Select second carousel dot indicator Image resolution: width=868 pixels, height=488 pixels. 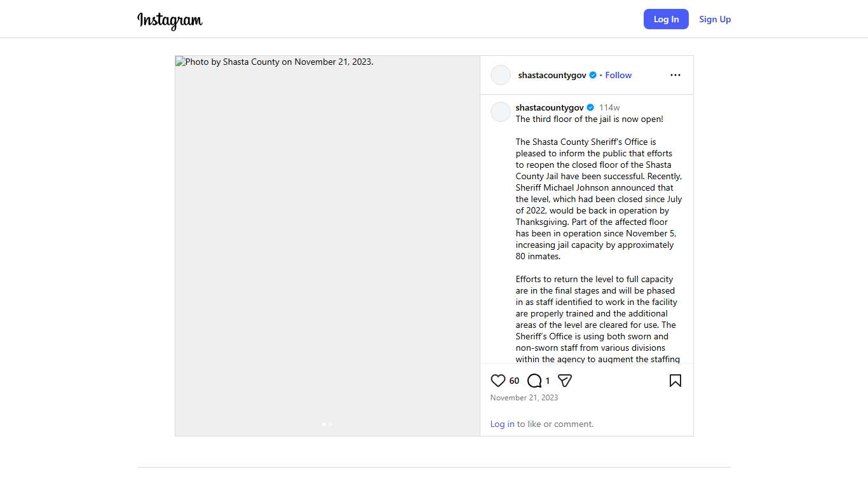coord(330,424)
